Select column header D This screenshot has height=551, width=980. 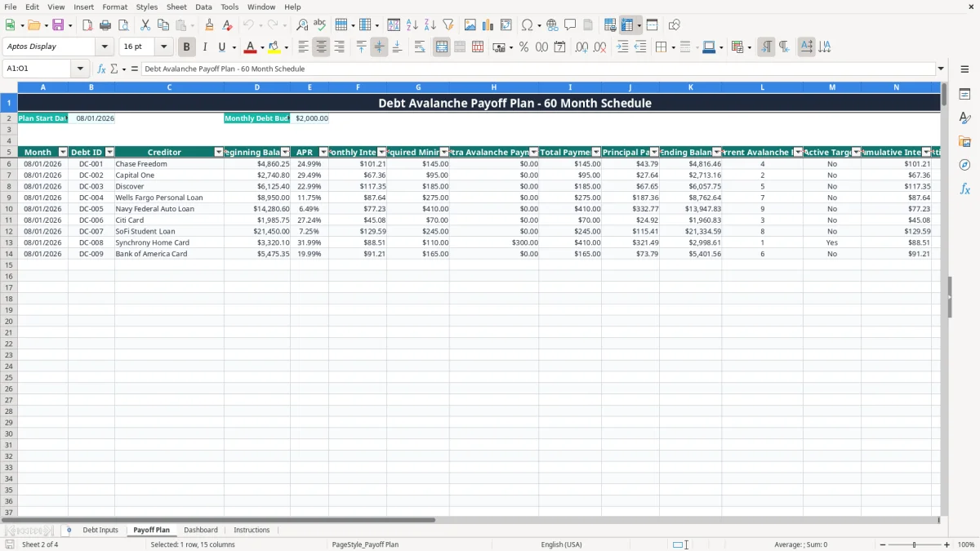pyautogui.click(x=257, y=87)
